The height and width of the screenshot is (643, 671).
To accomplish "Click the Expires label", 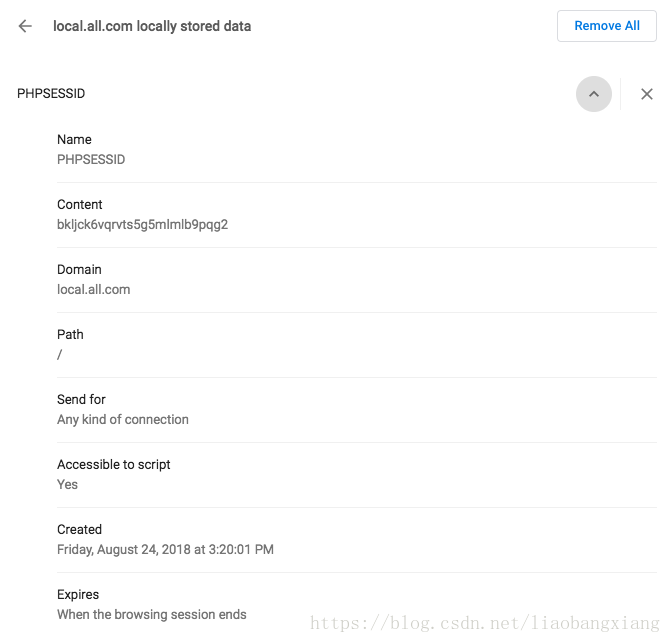I will pyautogui.click(x=78, y=594).
